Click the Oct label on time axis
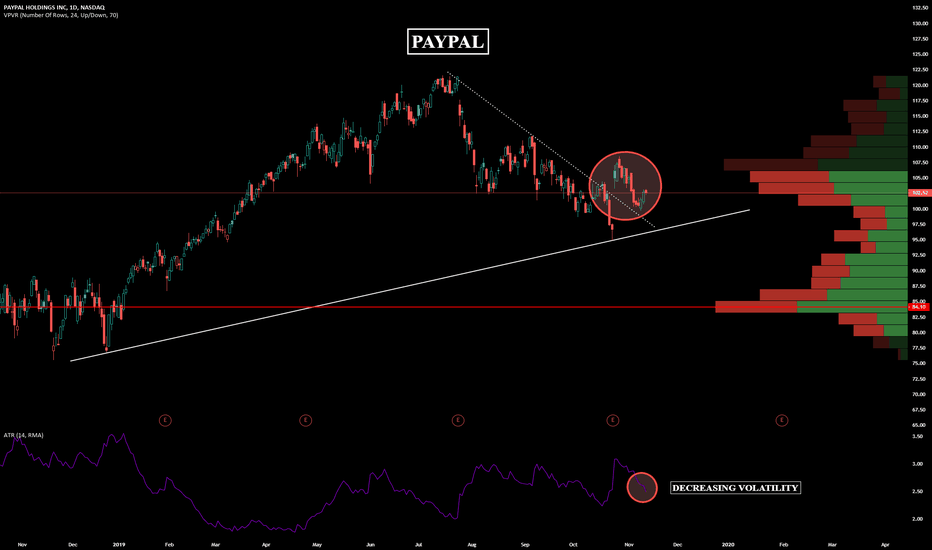 (x=573, y=544)
